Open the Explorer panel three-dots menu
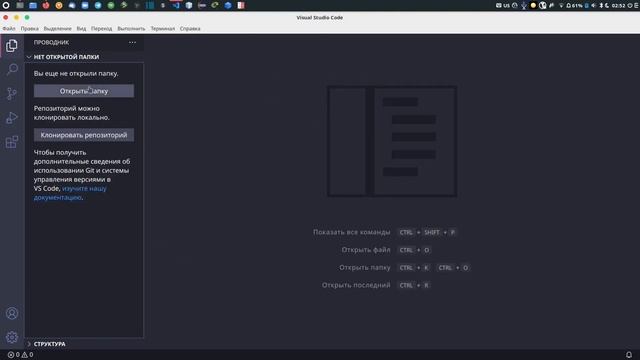640x360 pixels. (x=132, y=42)
